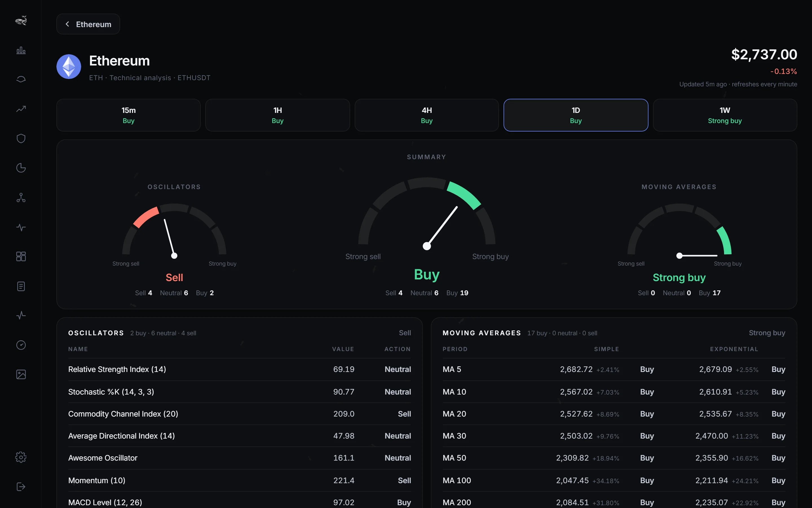
Task: Click the Commodity Channel Index (20) row
Action: (240, 414)
